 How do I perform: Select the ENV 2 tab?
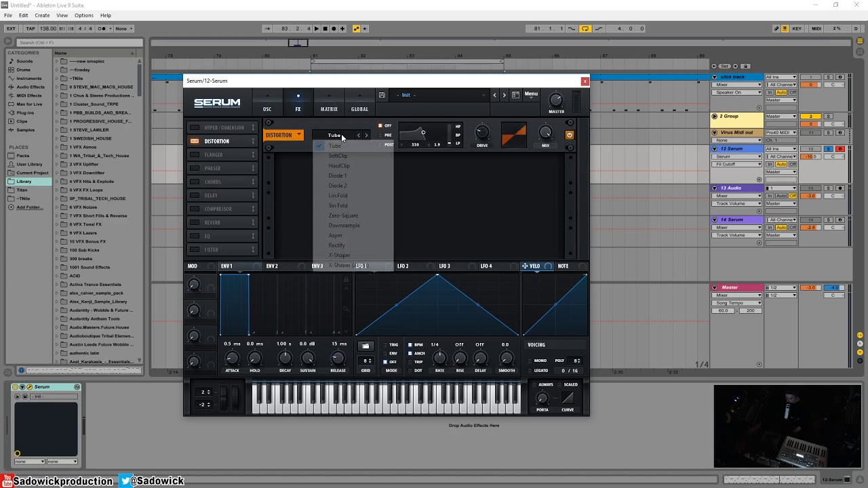tap(272, 266)
